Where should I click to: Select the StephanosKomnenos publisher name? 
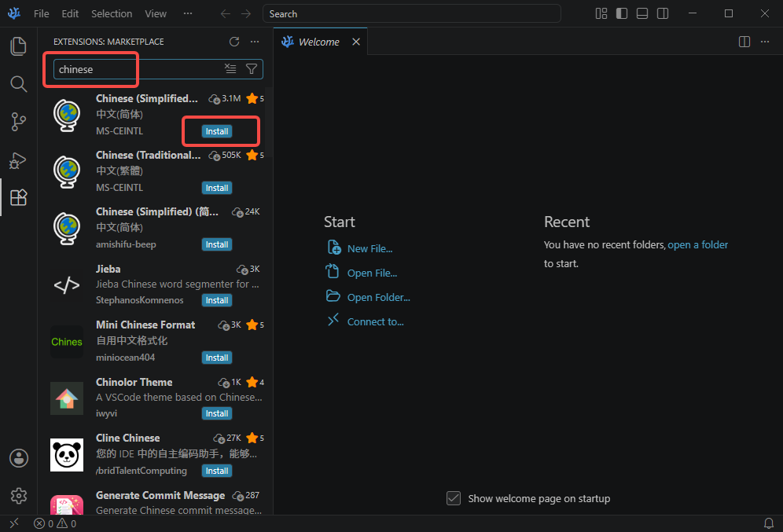[140, 300]
